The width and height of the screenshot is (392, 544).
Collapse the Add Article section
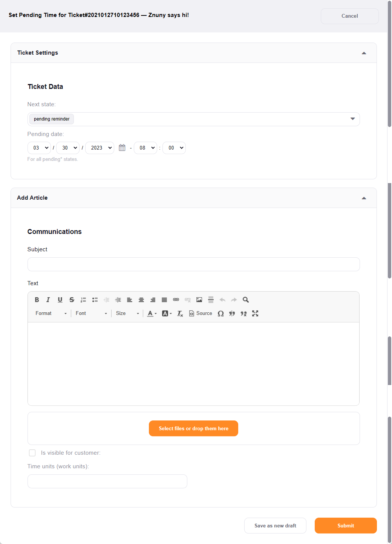364,198
